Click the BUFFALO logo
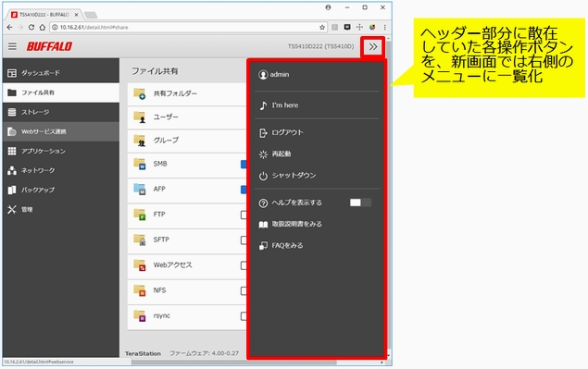Viewport: 588px width, 369px height. tap(49, 46)
